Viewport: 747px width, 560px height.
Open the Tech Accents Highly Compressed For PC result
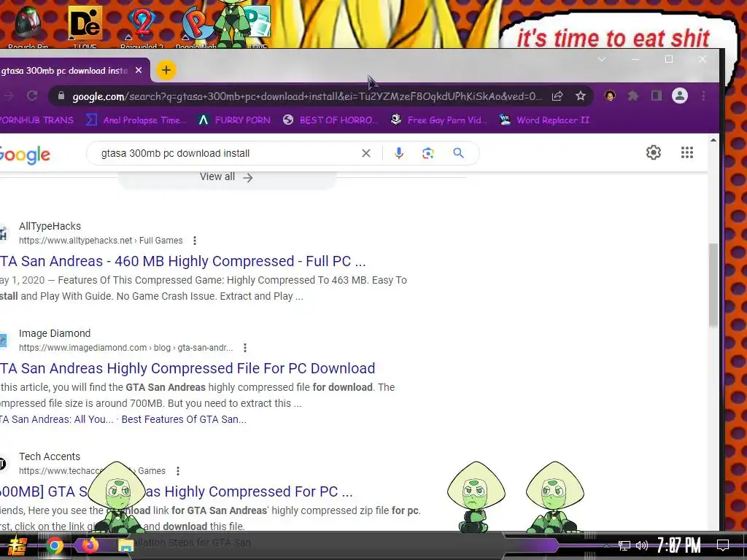click(x=177, y=491)
